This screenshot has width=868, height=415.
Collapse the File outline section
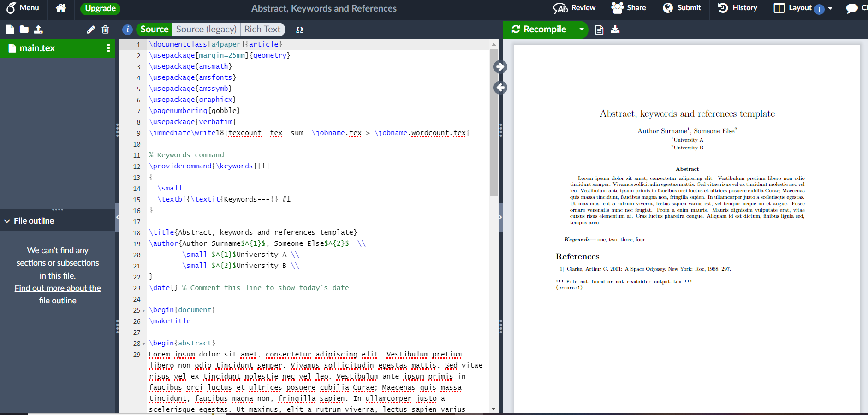point(7,221)
